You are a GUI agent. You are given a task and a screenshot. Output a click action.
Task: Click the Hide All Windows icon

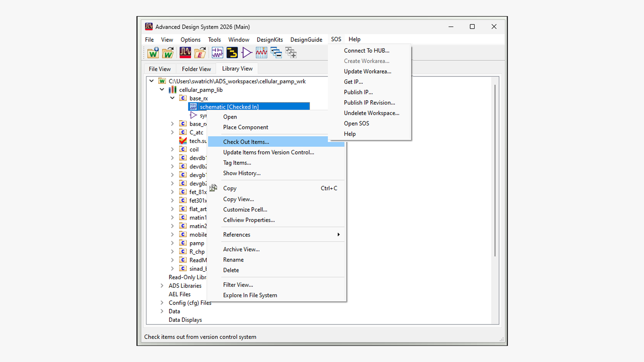[x=276, y=53]
